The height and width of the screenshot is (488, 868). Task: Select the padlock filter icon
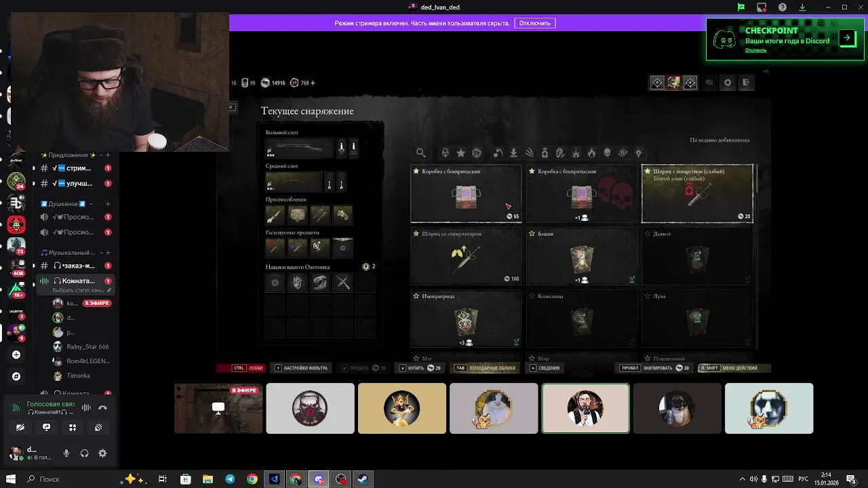tap(445, 153)
